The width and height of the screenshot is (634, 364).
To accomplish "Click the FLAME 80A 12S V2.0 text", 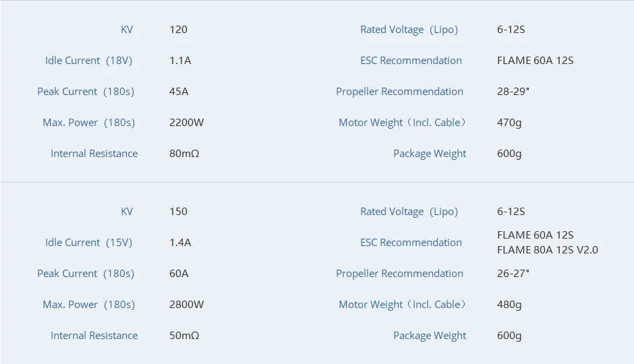I will [547, 250].
